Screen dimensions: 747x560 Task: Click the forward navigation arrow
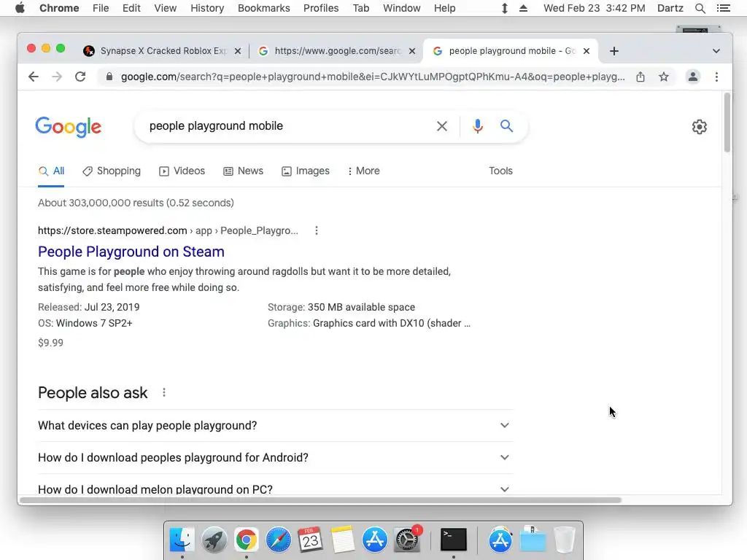(x=57, y=77)
